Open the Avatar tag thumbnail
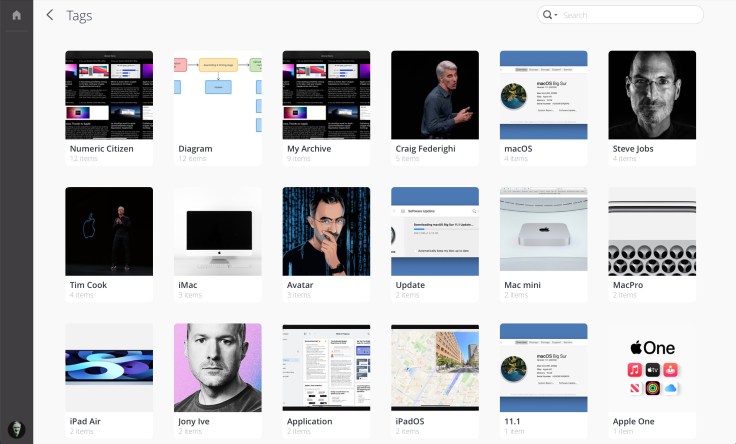The image size is (736, 444). coord(326,231)
